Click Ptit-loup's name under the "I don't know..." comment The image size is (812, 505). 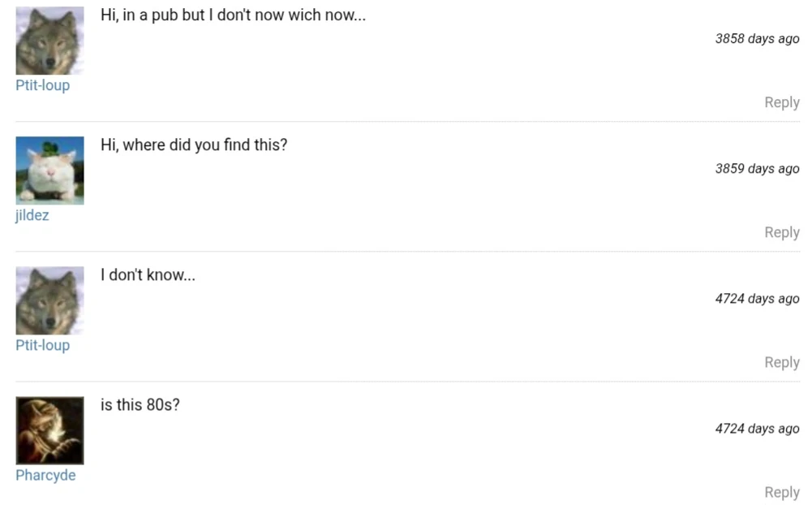coord(42,345)
